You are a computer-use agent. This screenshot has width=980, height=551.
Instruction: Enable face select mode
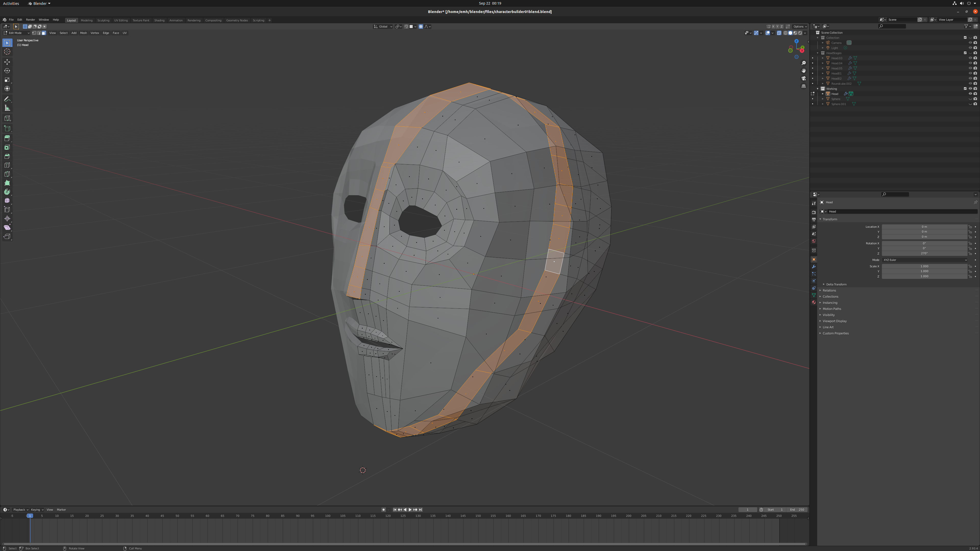click(x=44, y=33)
